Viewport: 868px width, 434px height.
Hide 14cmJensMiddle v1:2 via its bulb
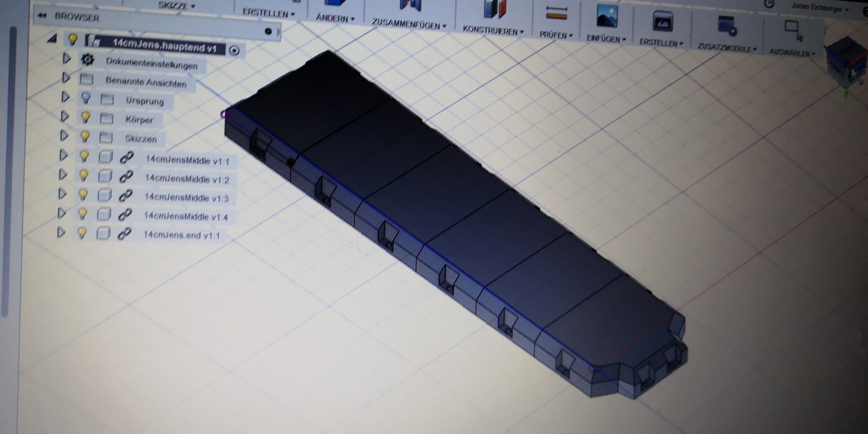tap(84, 175)
